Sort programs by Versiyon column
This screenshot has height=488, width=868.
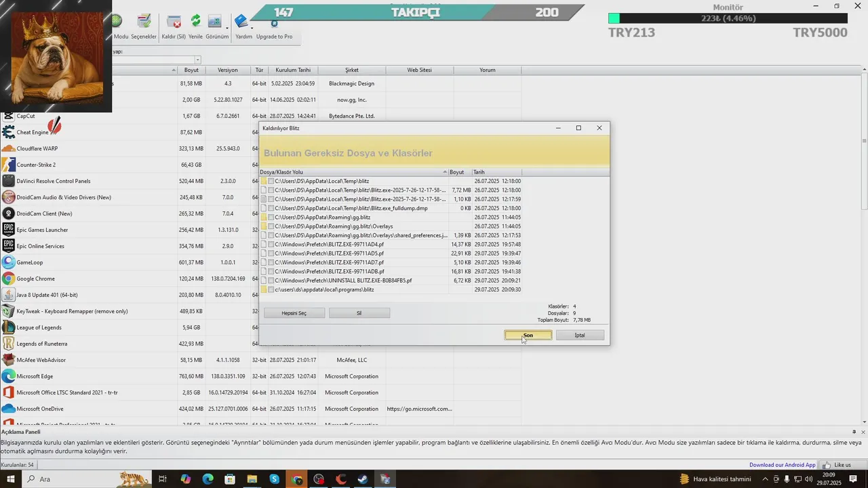pyautogui.click(x=227, y=70)
